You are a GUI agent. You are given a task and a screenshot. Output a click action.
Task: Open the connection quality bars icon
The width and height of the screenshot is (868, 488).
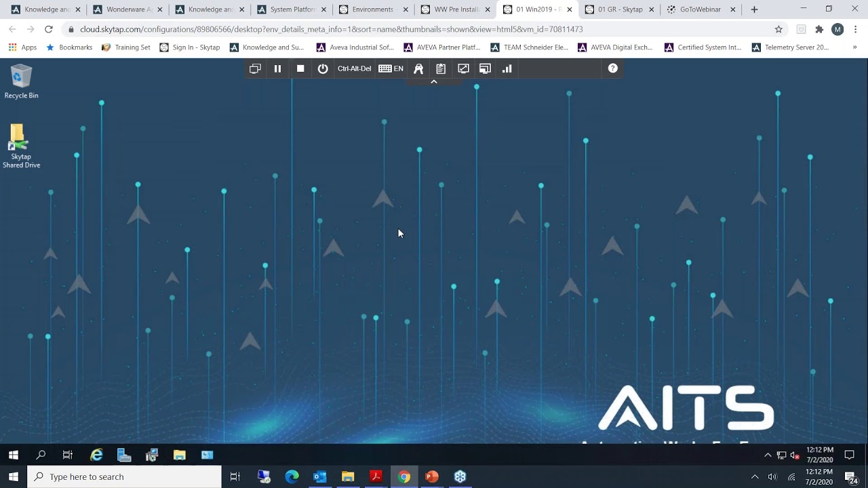click(x=507, y=68)
